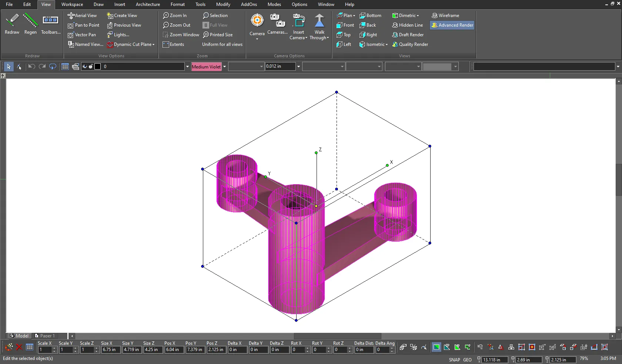Click the Redraw tool icon

tap(12, 20)
